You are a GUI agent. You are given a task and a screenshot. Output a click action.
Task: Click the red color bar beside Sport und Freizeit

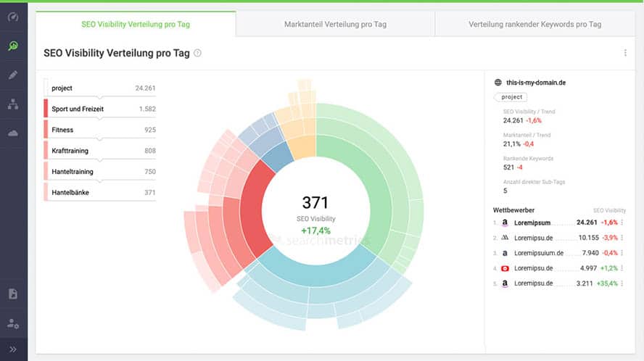point(46,109)
